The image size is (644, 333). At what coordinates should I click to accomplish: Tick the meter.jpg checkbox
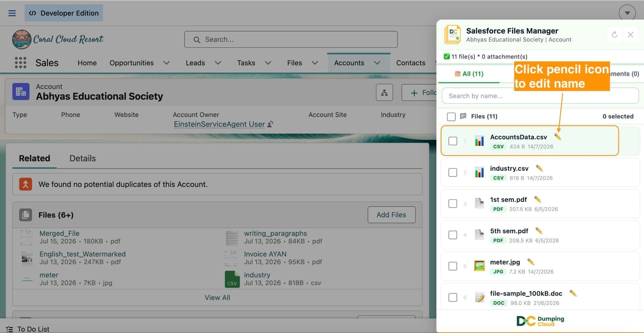pos(453,266)
